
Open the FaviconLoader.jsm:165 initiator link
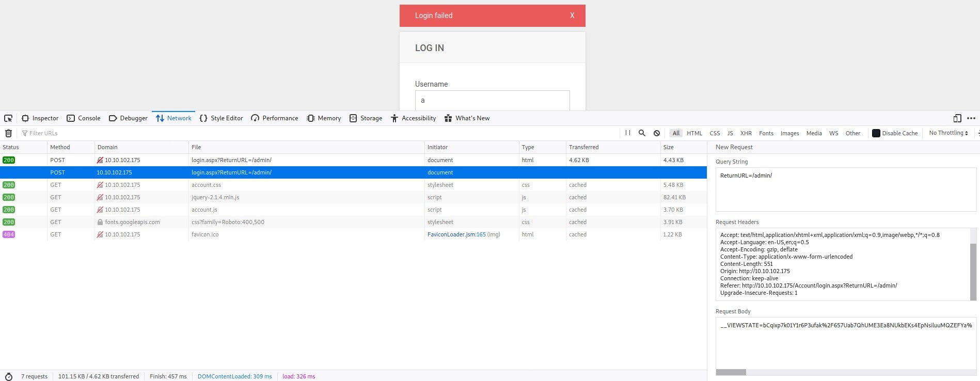pyautogui.click(x=456, y=234)
